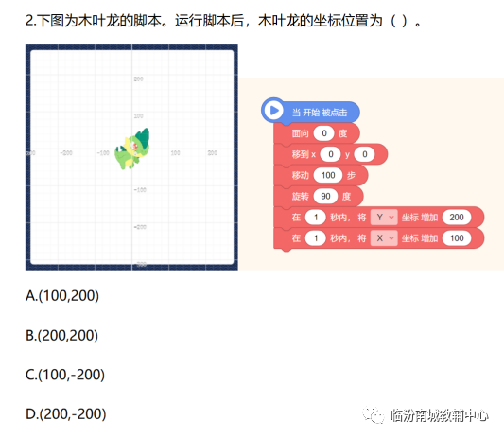This screenshot has width=504, height=438.
Task: Click the 200 label on the stage x-axis
Action: point(212,153)
